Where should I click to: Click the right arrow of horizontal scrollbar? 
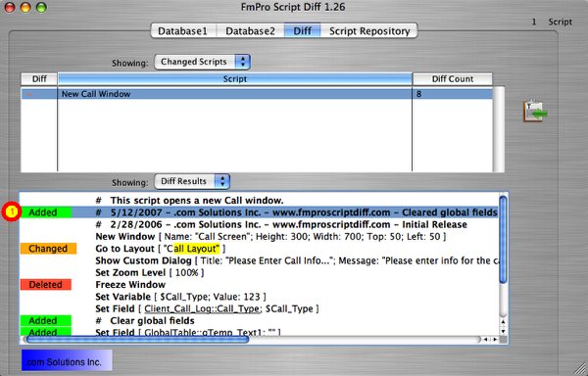click(495, 340)
